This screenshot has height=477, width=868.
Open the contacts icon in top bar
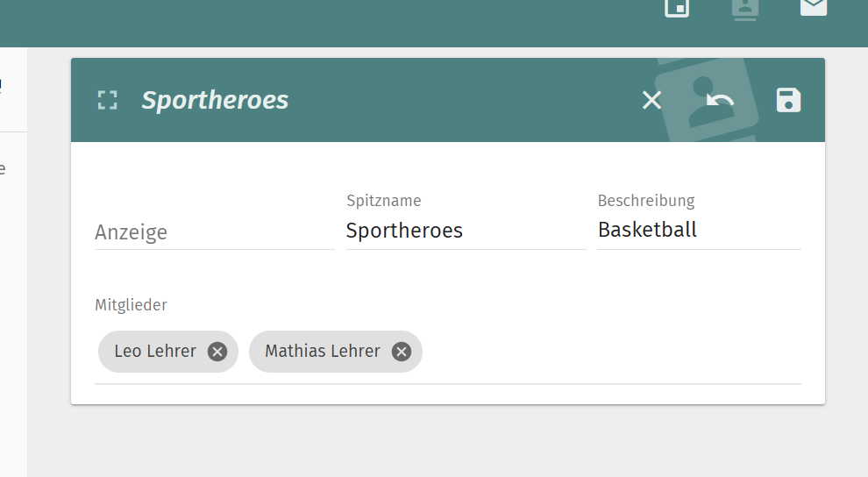[745, 8]
